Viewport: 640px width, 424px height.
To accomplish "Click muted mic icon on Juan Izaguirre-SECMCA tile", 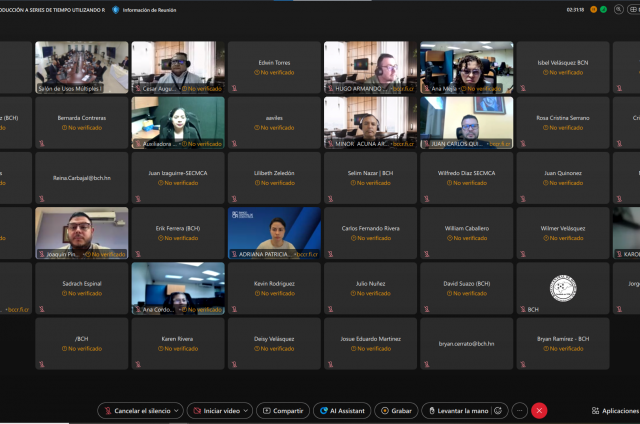I will (x=138, y=199).
